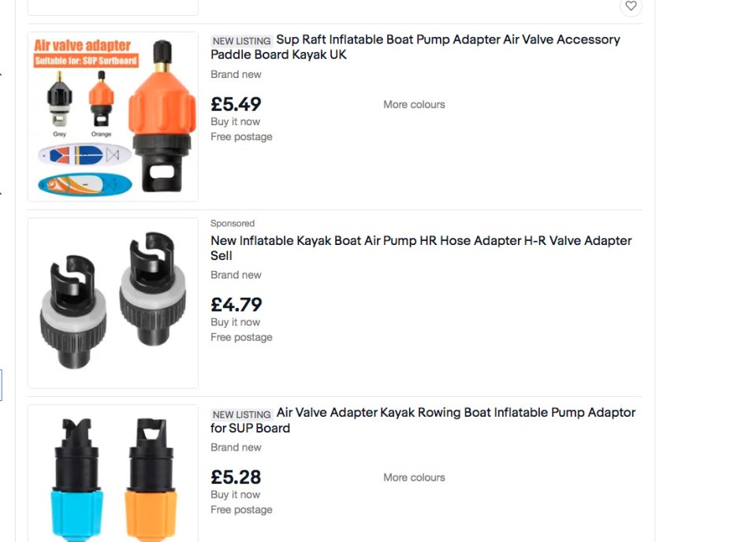Image resolution: width=756 pixels, height=542 pixels.
Task: Click Brand new under the HR Hose Adapter title
Action: click(236, 275)
